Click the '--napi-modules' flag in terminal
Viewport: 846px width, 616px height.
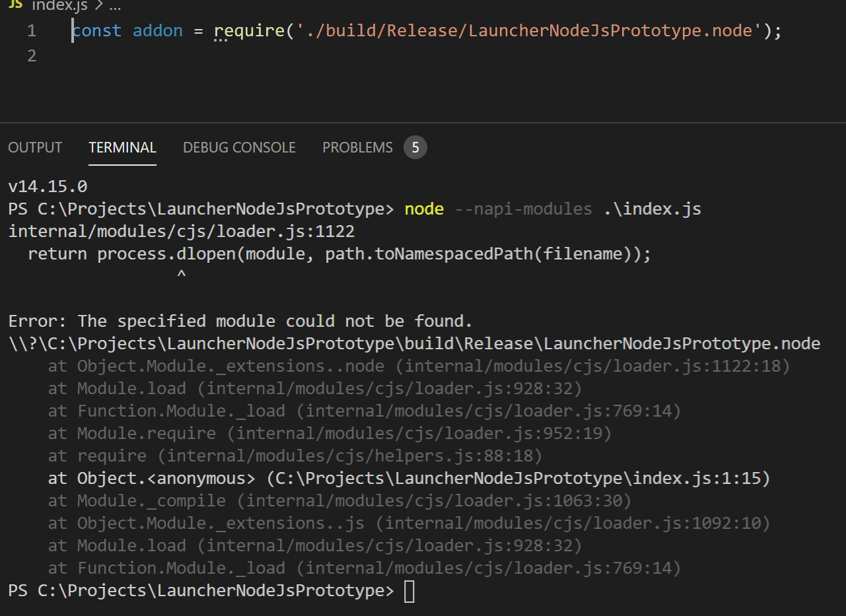pos(523,209)
